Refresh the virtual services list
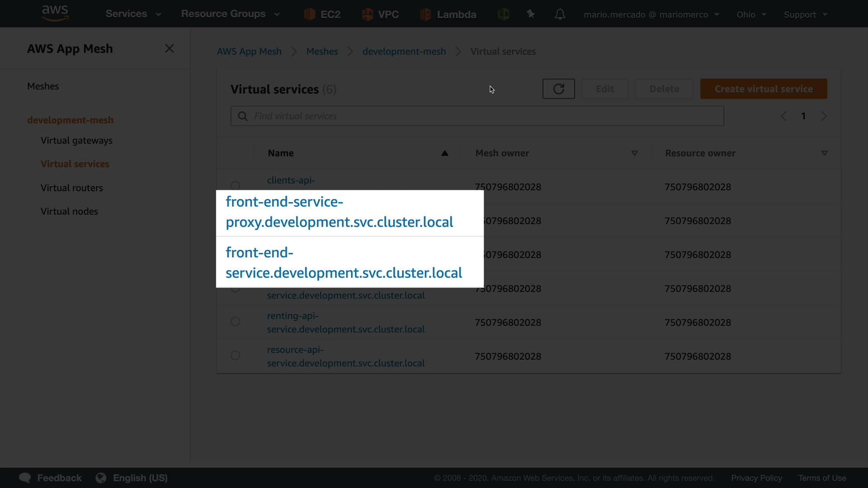The image size is (868, 488). pyautogui.click(x=558, y=89)
